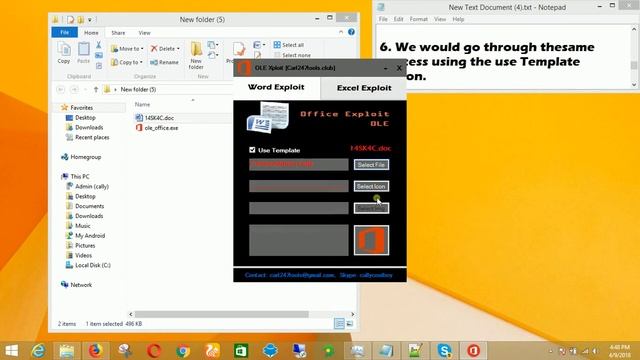Open Explorer help with the question mark icon
The width and height of the screenshot is (640, 360).
pos(351,32)
